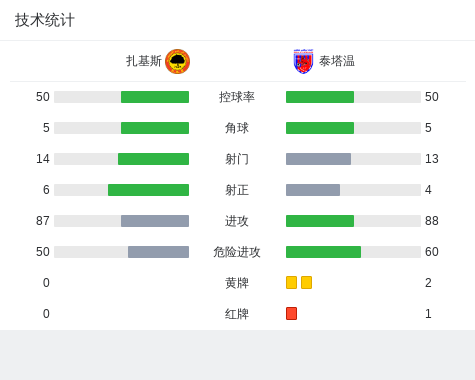
Task: Click the second yellow card icon
Action: tap(306, 282)
